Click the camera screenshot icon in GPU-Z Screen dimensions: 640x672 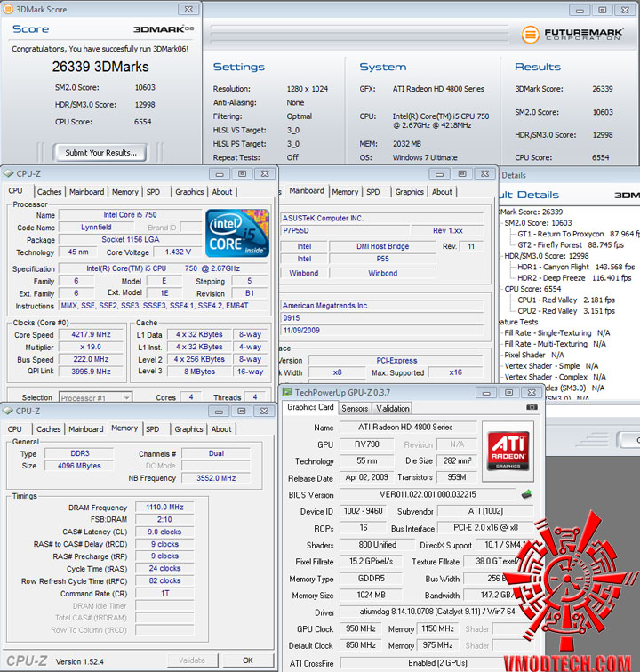pyautogui.click(x=532, y=407)
